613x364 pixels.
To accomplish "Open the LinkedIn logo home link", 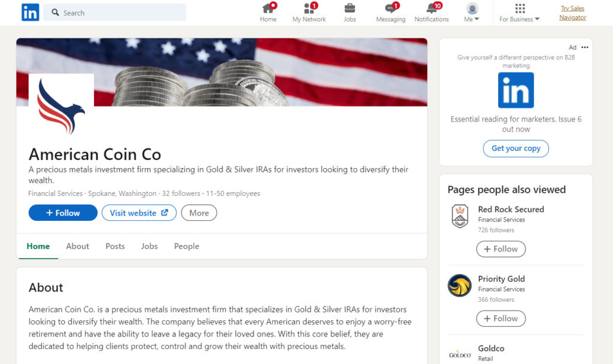I will click(30, 12).
